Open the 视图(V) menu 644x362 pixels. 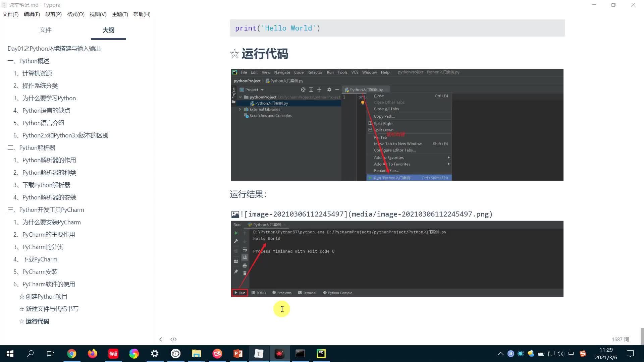[98, 14]
